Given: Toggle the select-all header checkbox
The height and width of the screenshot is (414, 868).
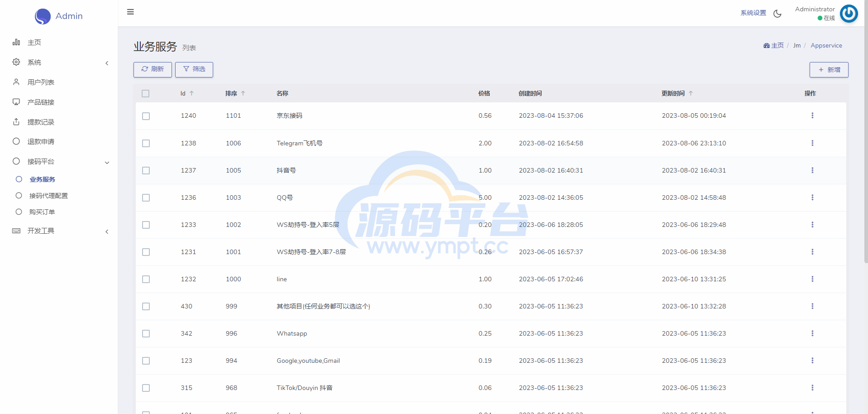Looking at the screenshot, I should tap(145, 94).
